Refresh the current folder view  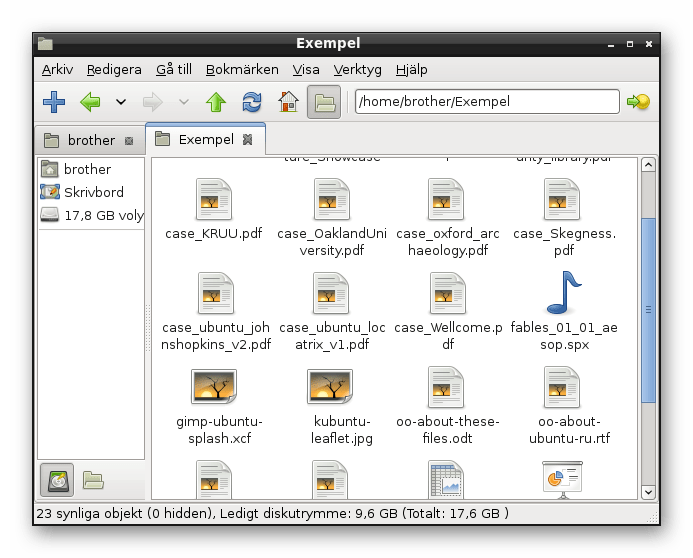pos(252,101)
